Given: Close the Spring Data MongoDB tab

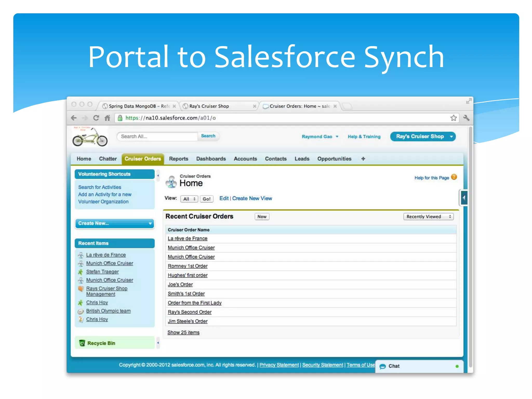Looking at the screenshot, I should [x=174, y=106].
